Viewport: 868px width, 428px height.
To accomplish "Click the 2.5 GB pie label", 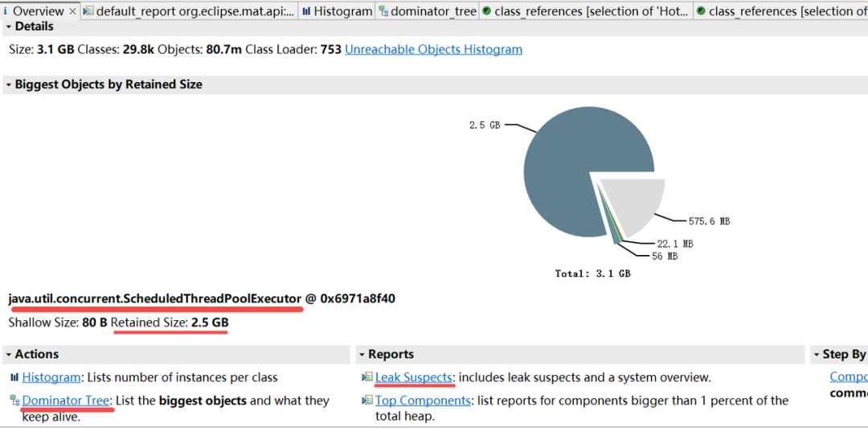I will click(485, 126).
